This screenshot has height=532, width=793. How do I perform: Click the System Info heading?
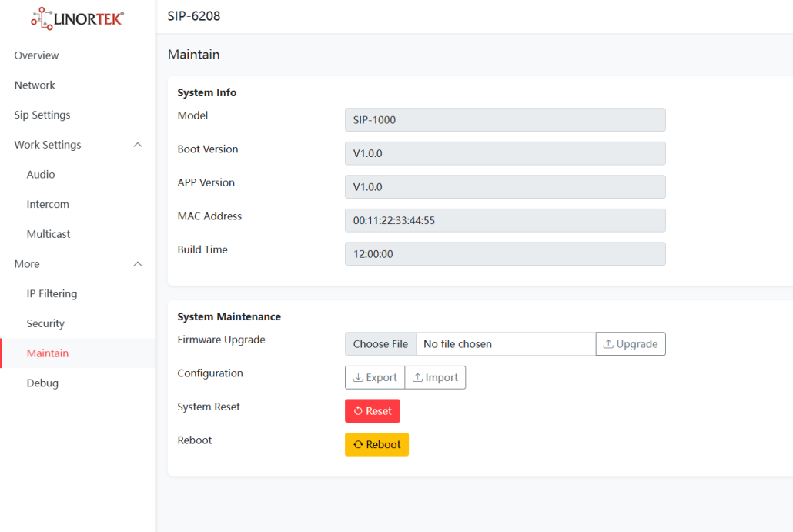207,92
